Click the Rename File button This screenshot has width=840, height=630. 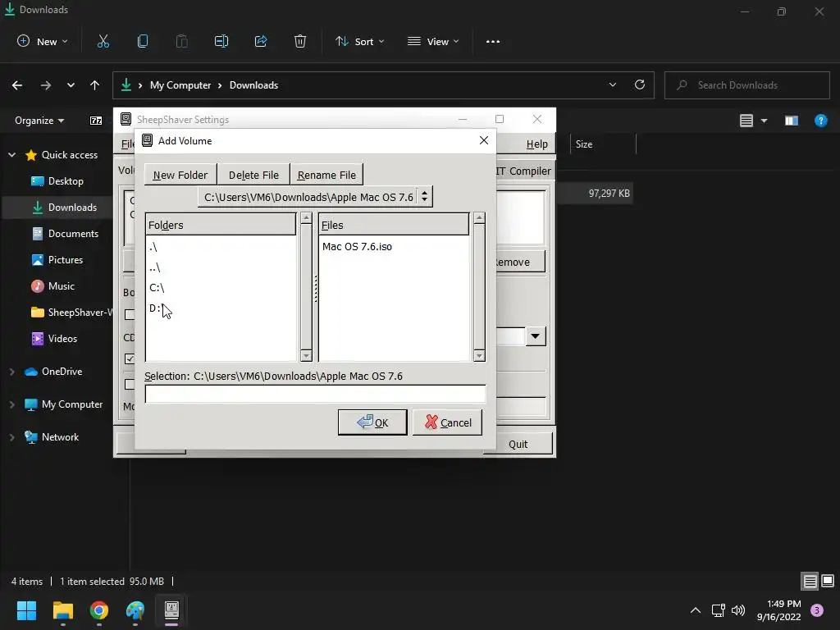pyautogui.click(x=326, y=176)
